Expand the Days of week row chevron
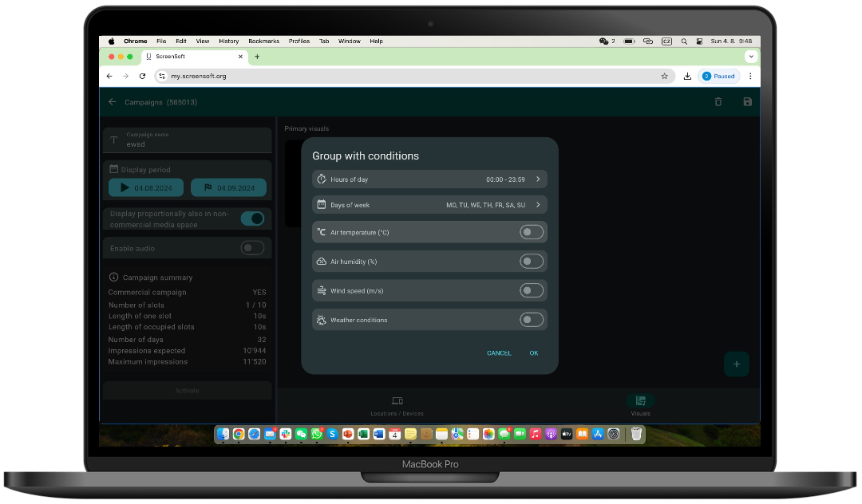Screen dimensions: 862x504 point(538,205)
